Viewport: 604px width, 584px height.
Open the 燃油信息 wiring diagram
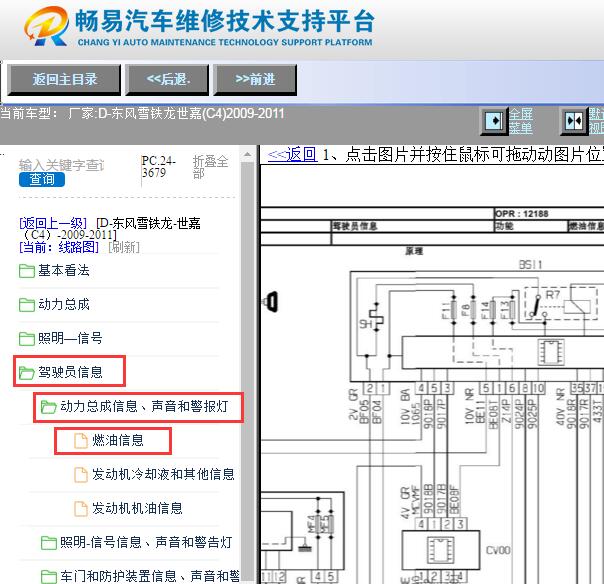[117, 440]
